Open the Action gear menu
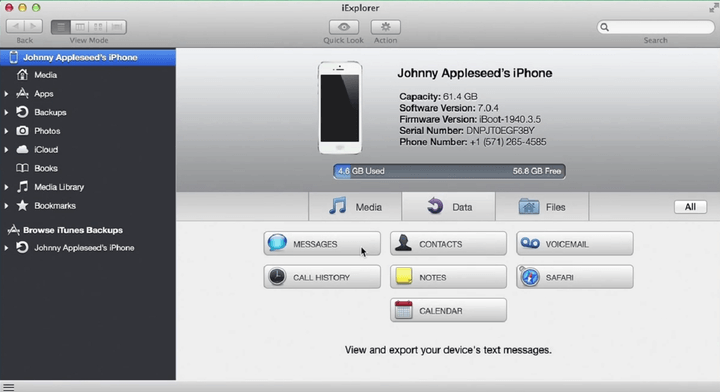 pos(385,27)
